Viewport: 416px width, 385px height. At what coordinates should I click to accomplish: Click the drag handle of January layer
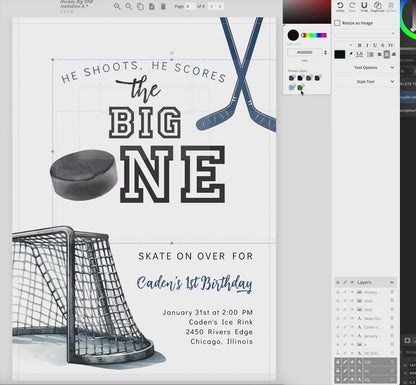(392, 336)
